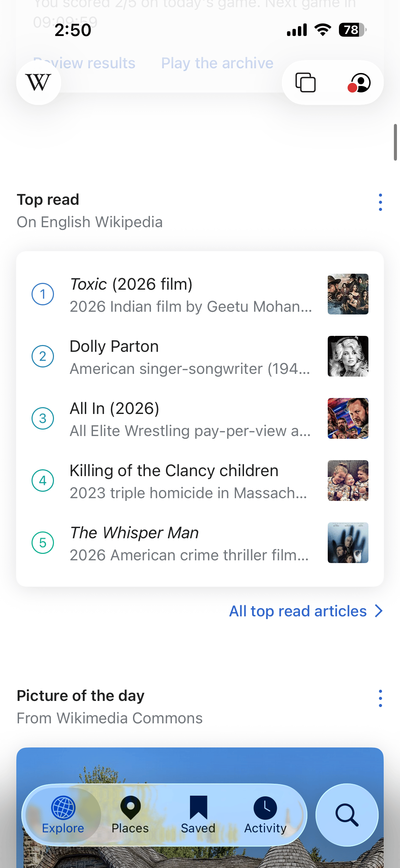Screen dimensions: 400x868
Task: Tap the Dolly Parton thumbnail image
Action: [x=348, y=356]
